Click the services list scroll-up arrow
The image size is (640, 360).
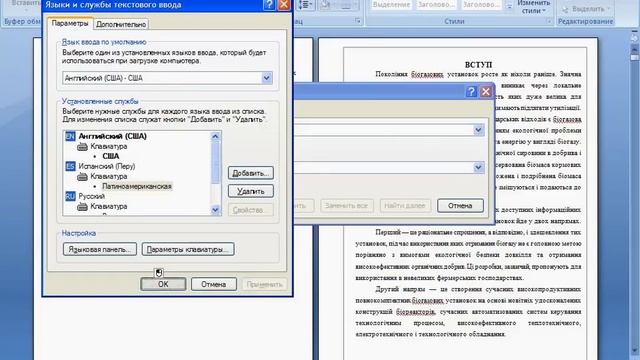[x=216, y=136]
